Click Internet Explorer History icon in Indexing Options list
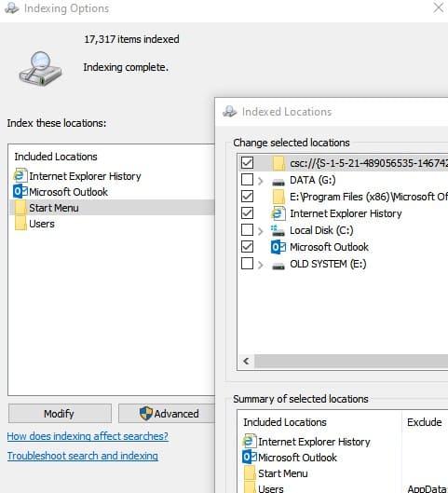The image size is (448, 493). pyautogui.click(x=20, y=175)
